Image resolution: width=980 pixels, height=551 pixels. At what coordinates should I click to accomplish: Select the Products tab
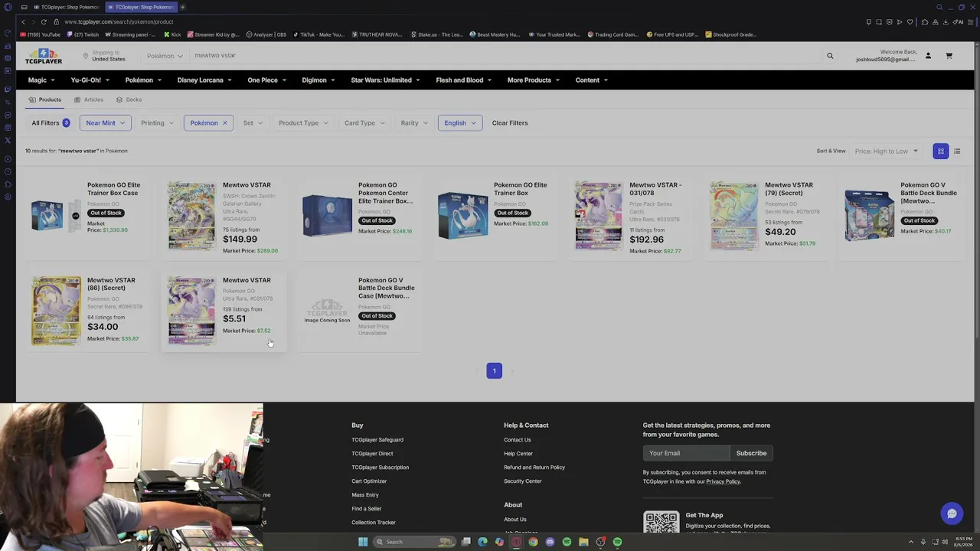point(45,99)
